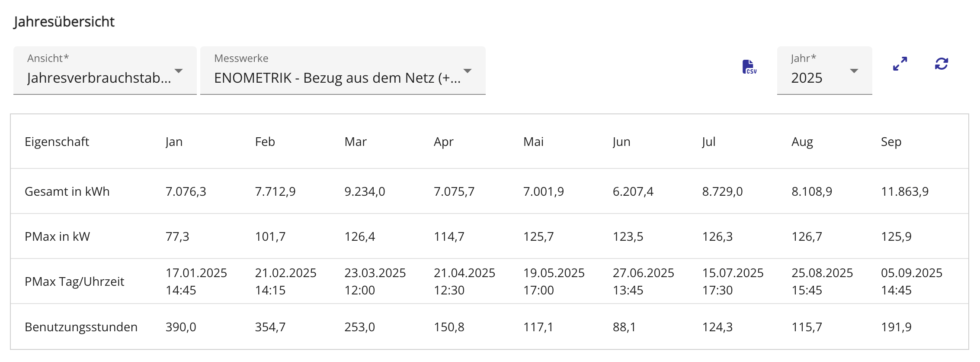Viewport: 980px width, 362px height.
Task: Open fullscreen view via expand arrows icon
Action: 900,65
